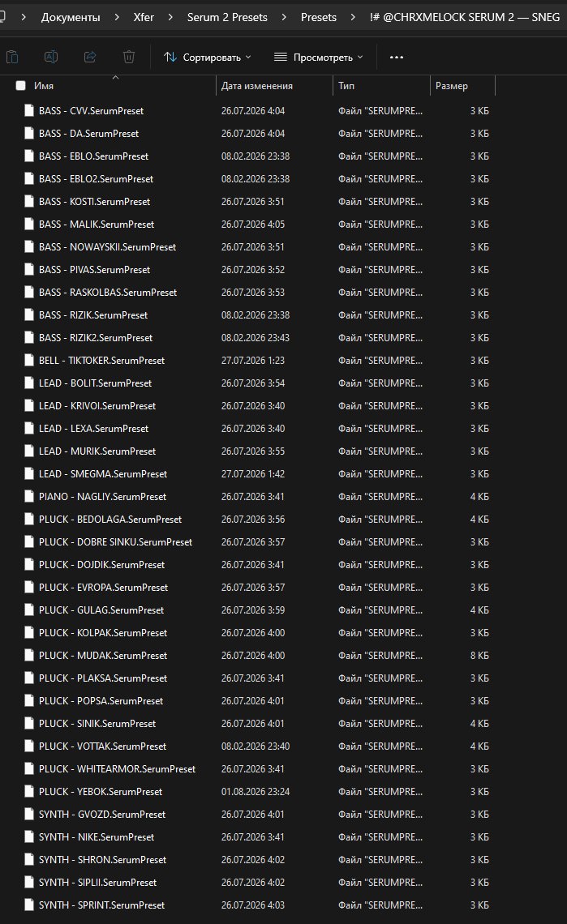Screen dimensions: 567x924
Task: Select file BASS - NOWAYSKII.SerumPreset
Action: point(107,247)
